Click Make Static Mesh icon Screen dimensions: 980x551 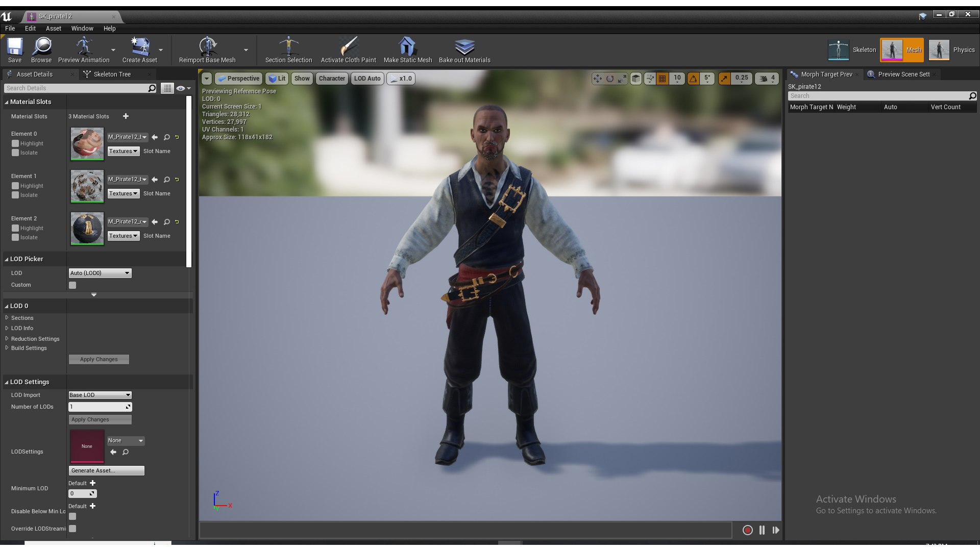407,49
